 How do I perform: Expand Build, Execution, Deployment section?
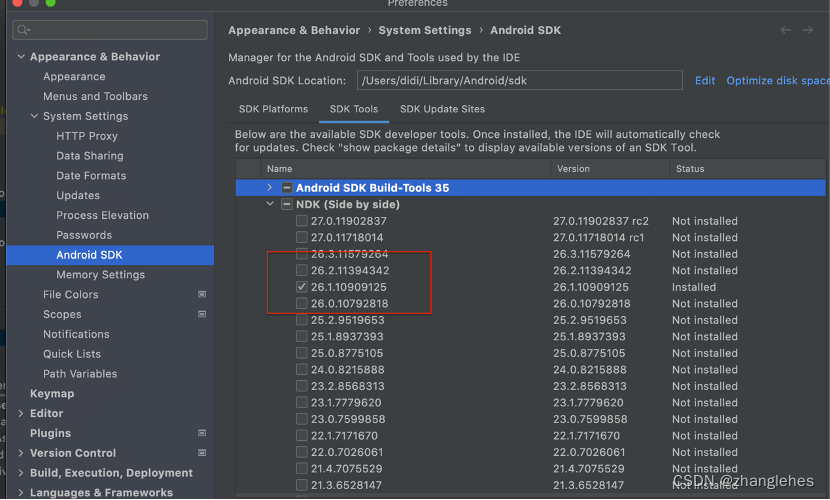21,472
